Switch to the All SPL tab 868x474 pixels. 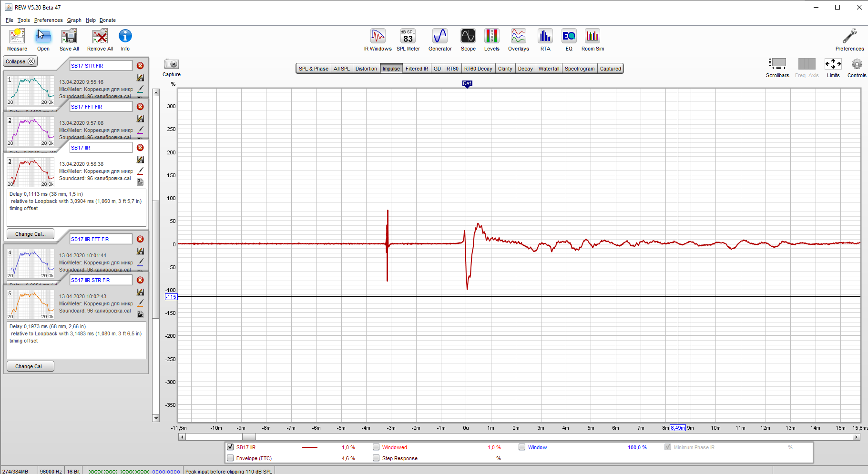342,69
